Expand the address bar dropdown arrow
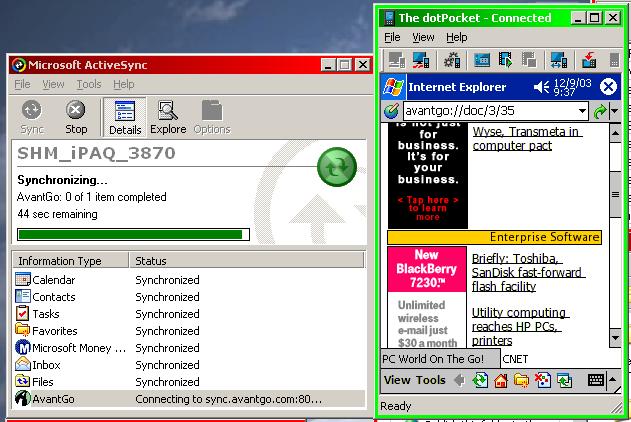This screenshot has width=631, height=422. click(x=582, y=111)
